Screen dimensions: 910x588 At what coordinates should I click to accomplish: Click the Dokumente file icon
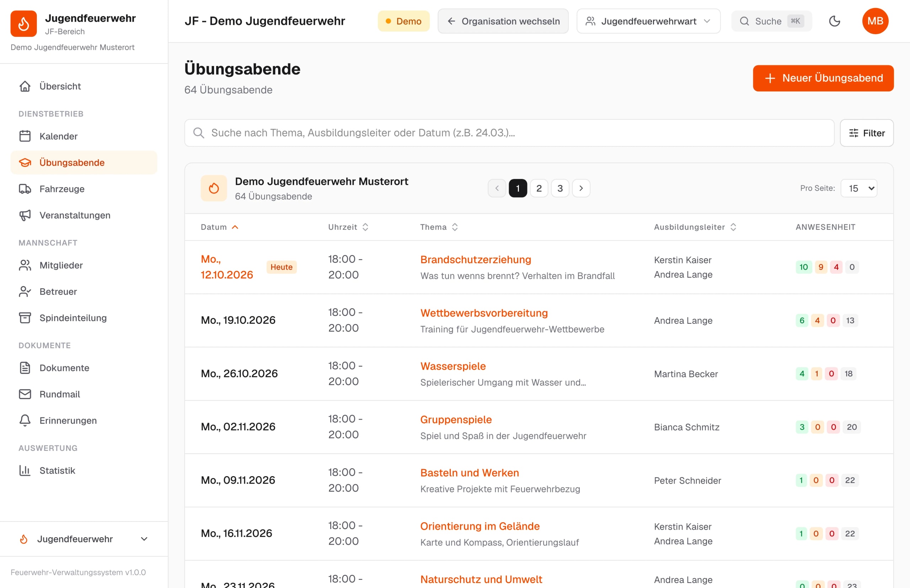25,368
